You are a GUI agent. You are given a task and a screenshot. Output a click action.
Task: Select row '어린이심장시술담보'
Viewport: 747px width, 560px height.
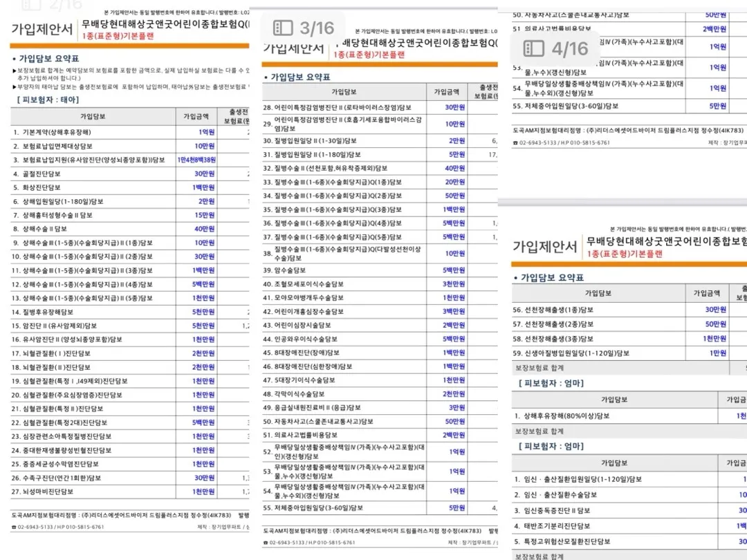(380, 325)
